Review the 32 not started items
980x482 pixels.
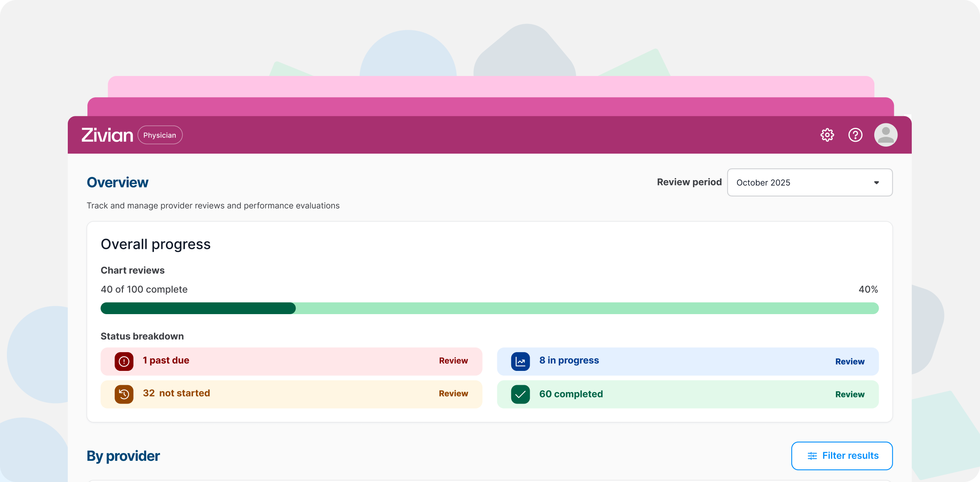coord(453,393)
